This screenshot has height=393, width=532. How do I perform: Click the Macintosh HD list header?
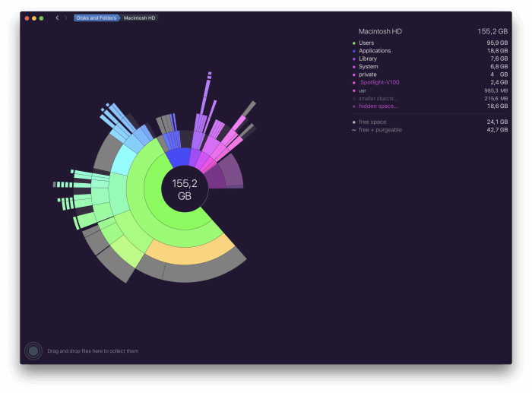tap(433, 31)
